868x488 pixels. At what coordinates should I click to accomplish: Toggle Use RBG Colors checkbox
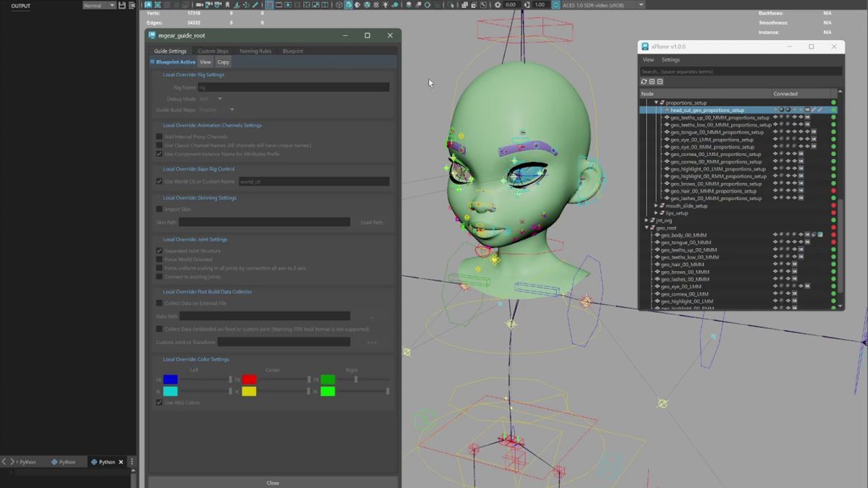coord(159,403)
